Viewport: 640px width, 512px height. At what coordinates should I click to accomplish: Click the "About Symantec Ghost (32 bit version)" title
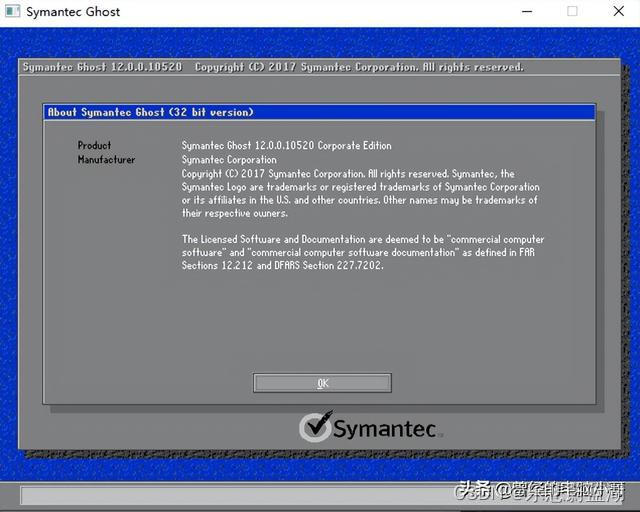click(150, 112)
